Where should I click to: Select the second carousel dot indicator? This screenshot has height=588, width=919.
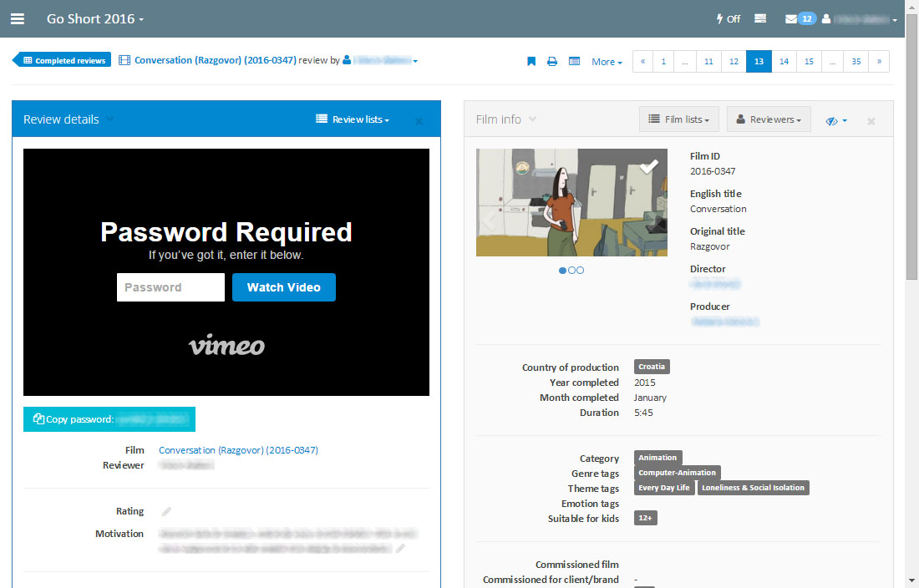pos(571,271)
